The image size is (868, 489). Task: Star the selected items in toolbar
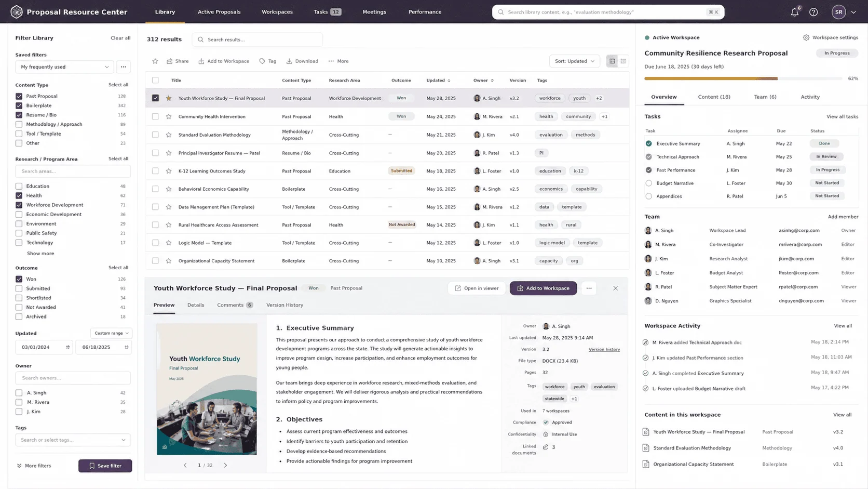[155, 61]
